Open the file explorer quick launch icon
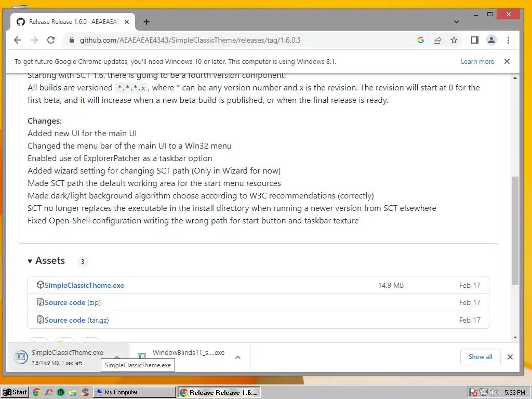This screenshot has width=532, height=399. point(73,393)
